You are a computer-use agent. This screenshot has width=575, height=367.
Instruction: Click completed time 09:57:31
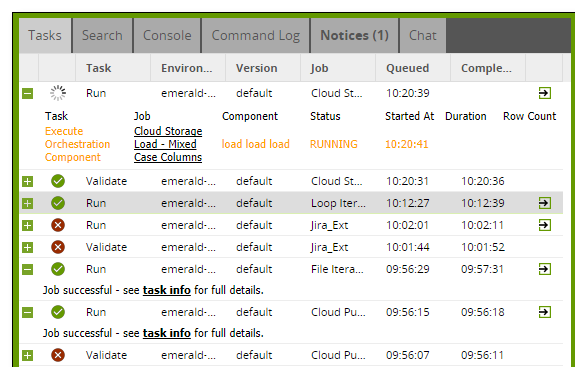483,269
